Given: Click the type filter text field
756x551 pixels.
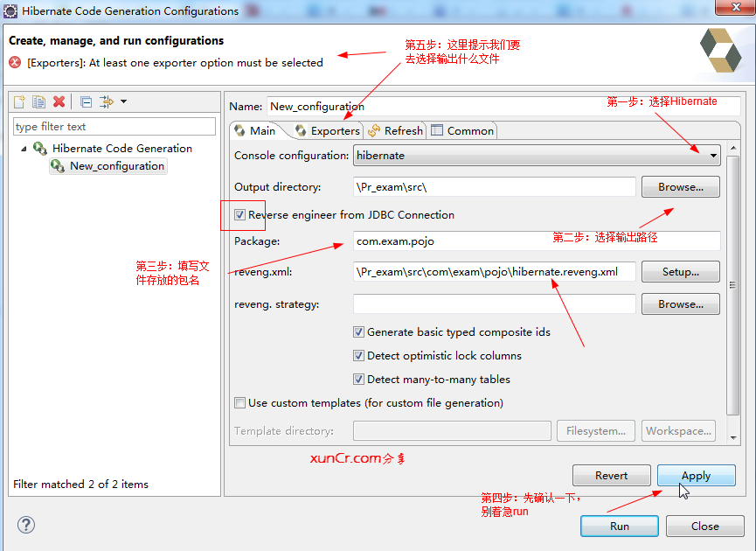Looking at the screenshot, I should [x=114, y=127].
